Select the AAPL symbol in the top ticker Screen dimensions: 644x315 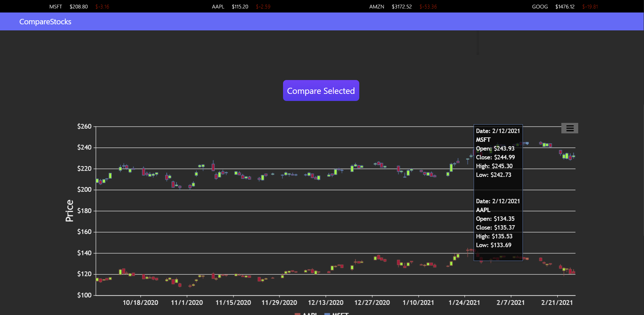tap(218, 7)
